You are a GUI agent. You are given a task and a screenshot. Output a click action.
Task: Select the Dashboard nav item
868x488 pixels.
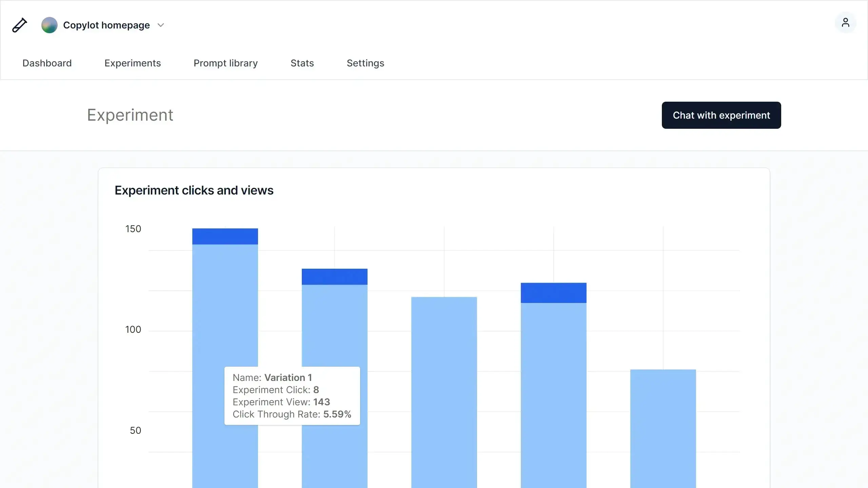pyautogui.click(x=47, y=63)
